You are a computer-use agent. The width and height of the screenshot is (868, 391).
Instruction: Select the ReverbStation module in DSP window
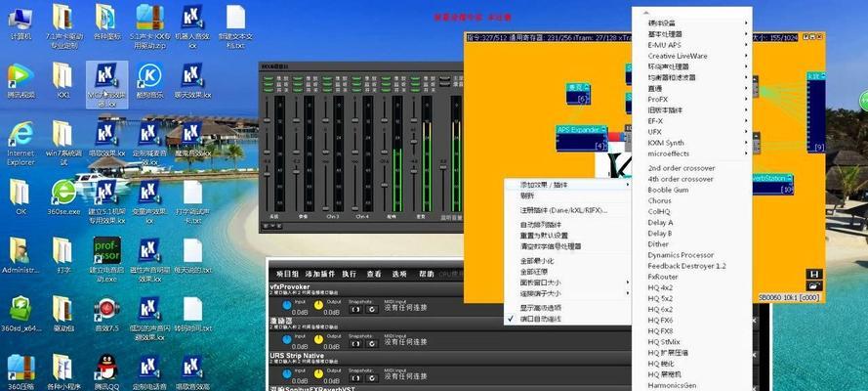[772, 185]
